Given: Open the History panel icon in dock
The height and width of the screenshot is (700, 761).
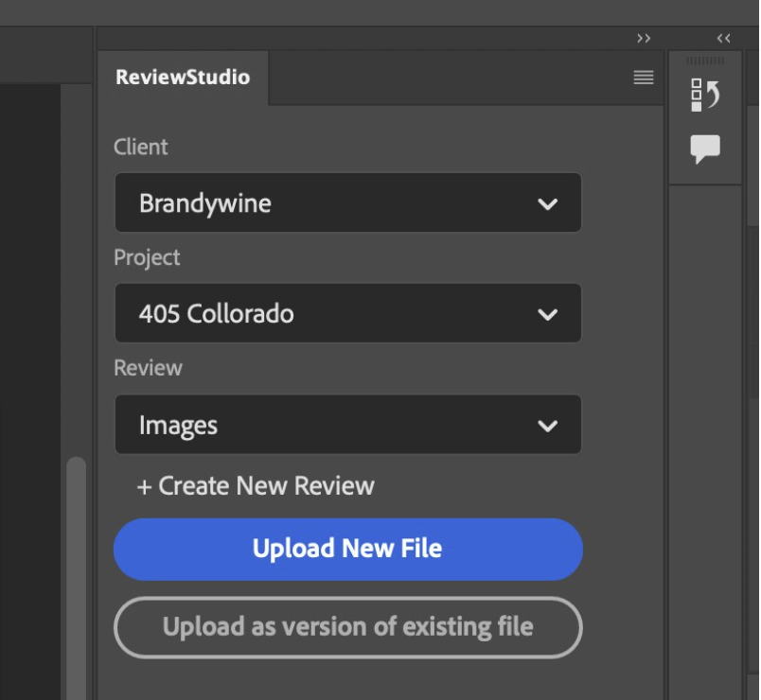Looking at the screenshot, I should 705,96.
